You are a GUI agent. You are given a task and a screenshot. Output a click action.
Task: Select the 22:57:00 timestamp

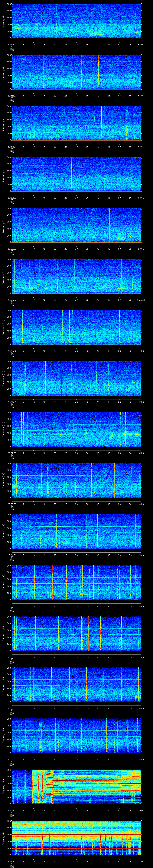[12, 198]
